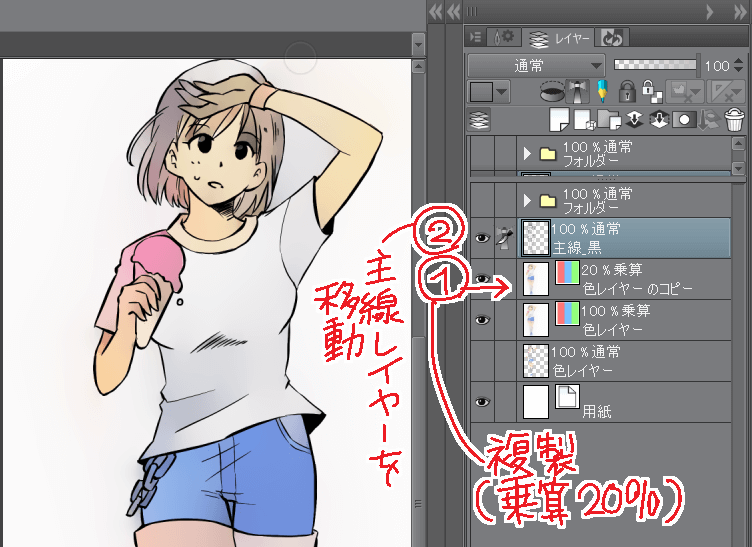Transfer to lower layer icon

[x=634, y=119]
